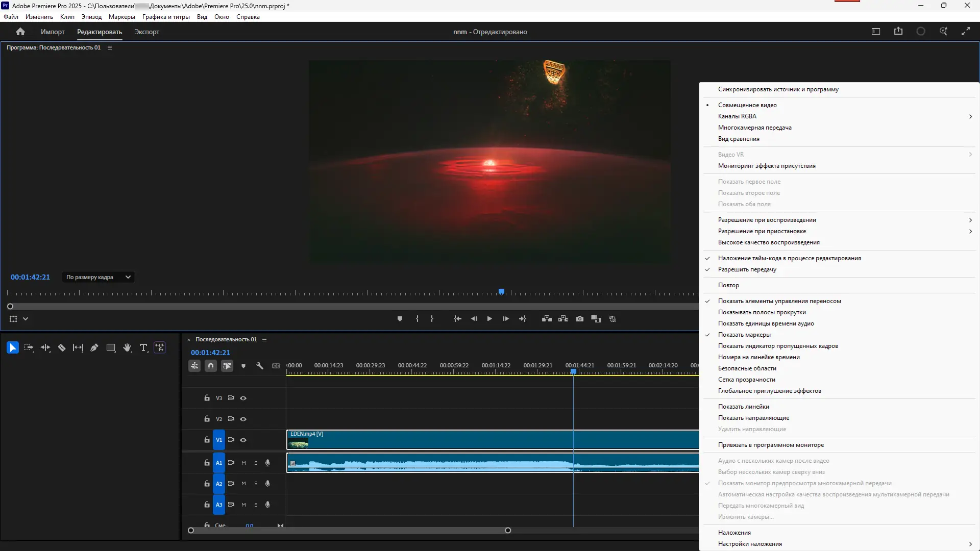The image size is (980, 551).
Task: Click the Export Frame camera icon
Action: coord(580,319)
